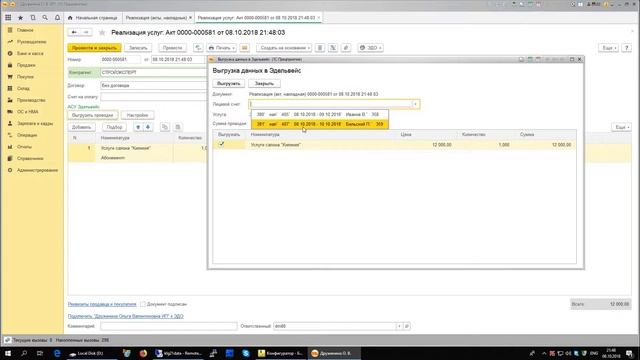
Task: Open History icon in top panel
Action: coord(33,18)
